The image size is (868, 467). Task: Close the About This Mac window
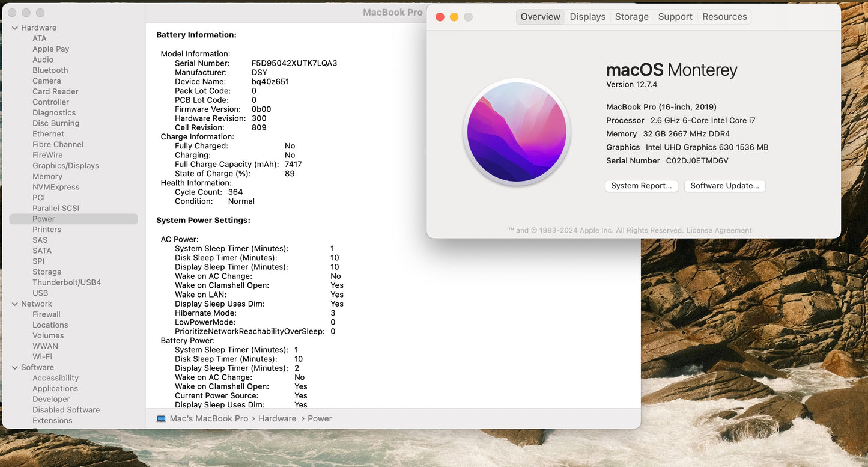pyautogui.click(x=440, y=17)
